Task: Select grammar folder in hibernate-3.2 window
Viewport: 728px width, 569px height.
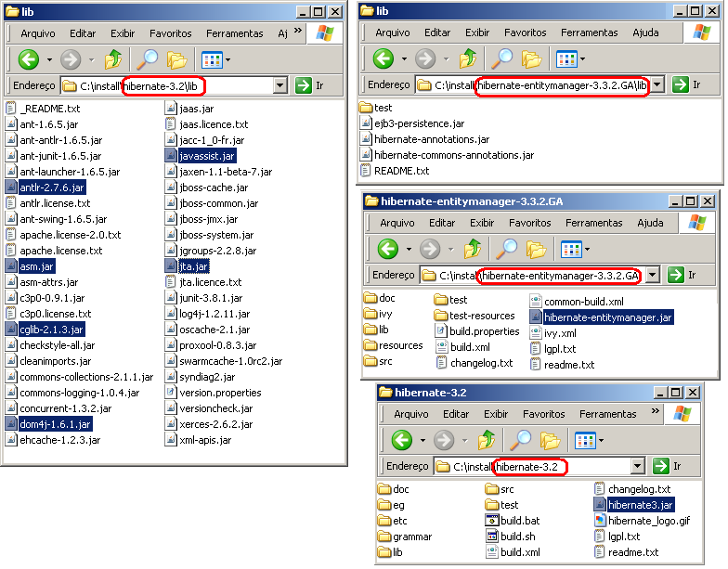Action: [405, 537]
